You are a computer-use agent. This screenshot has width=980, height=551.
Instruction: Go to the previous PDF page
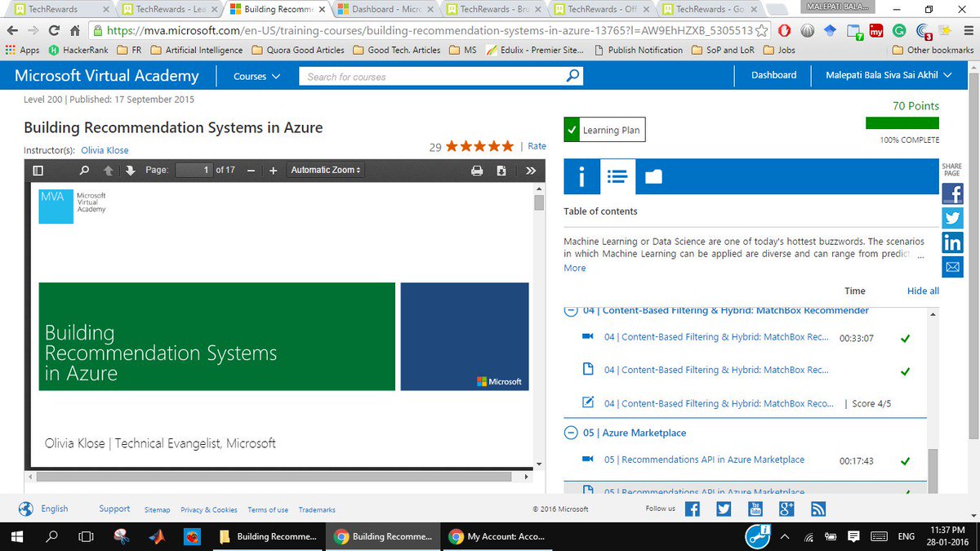pyautogui.click(x=108, y=171)
